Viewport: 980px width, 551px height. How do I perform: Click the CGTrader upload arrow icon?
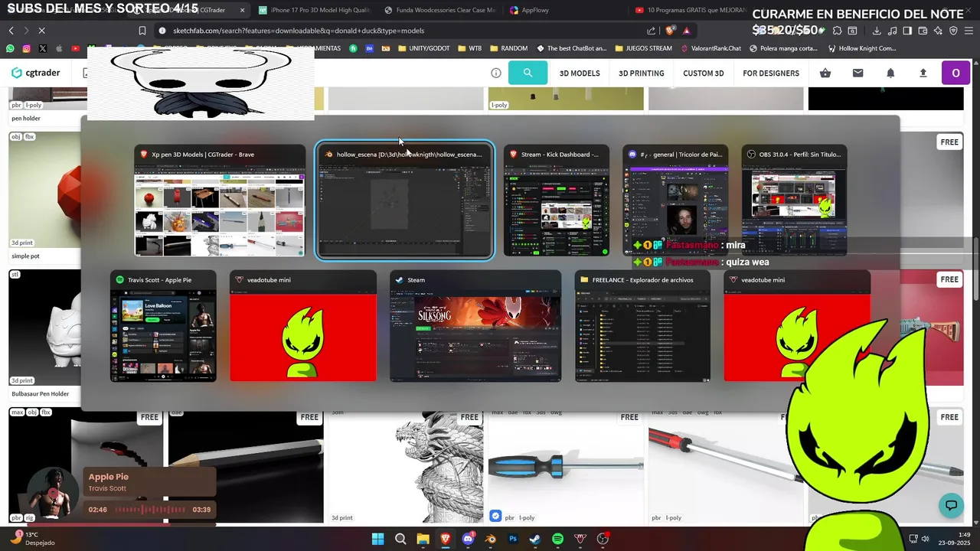(923, 73)
